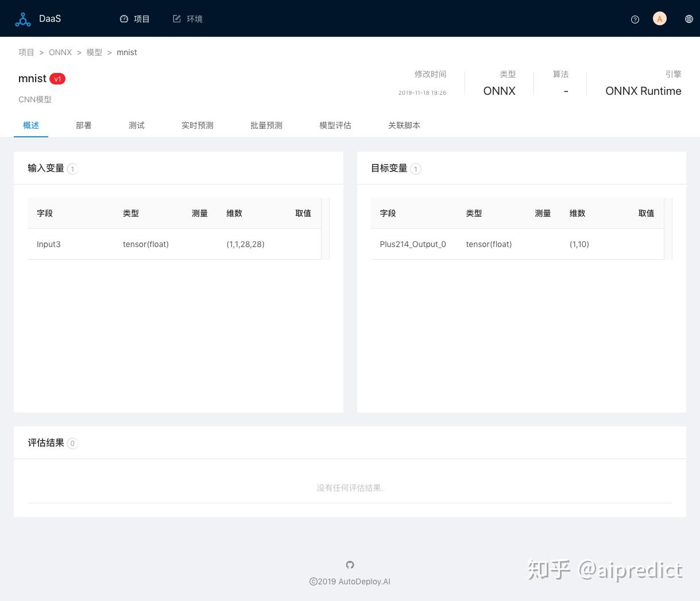Click the copyright icon next to AutoDeploy.AI

coord(313,581)
